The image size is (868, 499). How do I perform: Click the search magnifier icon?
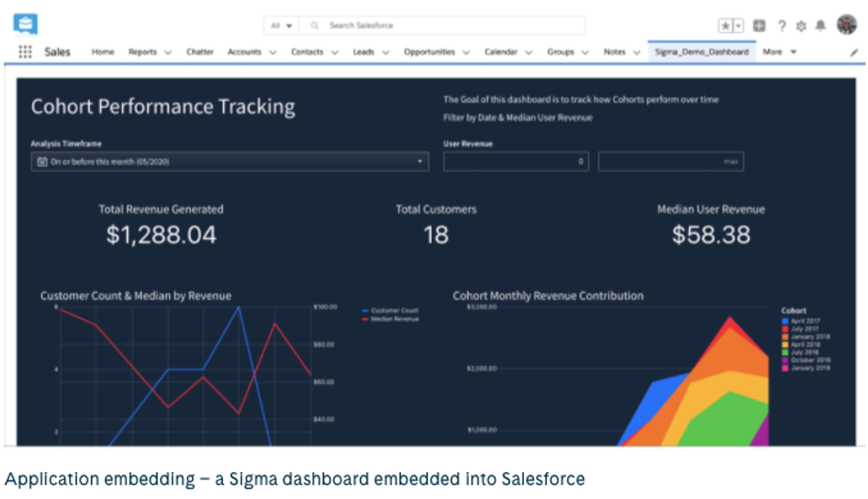click(x=314, y=26)
